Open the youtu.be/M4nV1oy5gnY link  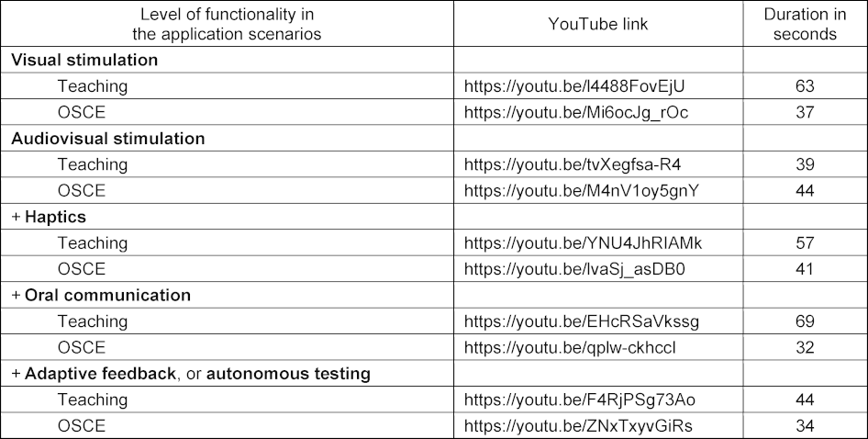click(581, 190)
